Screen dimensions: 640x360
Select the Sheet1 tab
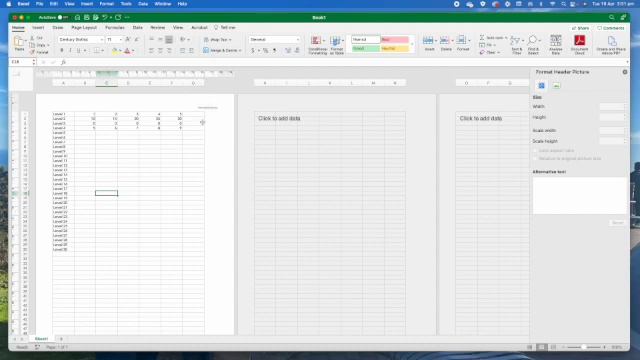pyautogui.click(x=41, y=339)
